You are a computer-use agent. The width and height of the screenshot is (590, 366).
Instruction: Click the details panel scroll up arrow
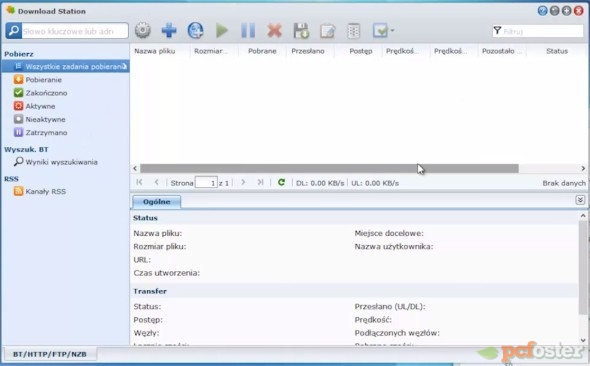(x=583, y=216)
